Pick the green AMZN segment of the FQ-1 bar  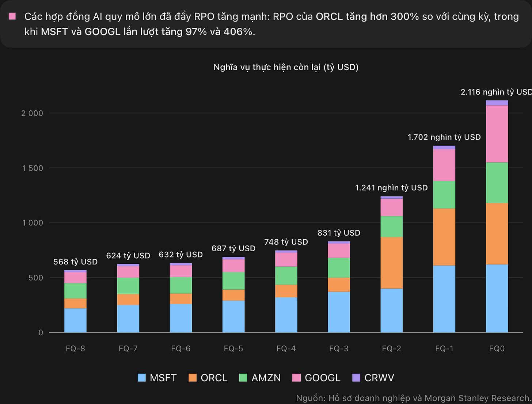coord(444,195)
